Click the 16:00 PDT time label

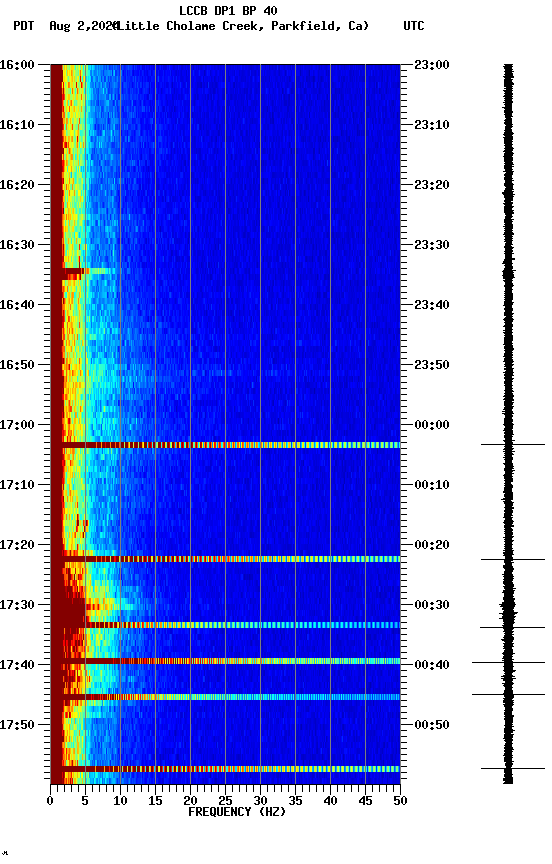[17, 65]
